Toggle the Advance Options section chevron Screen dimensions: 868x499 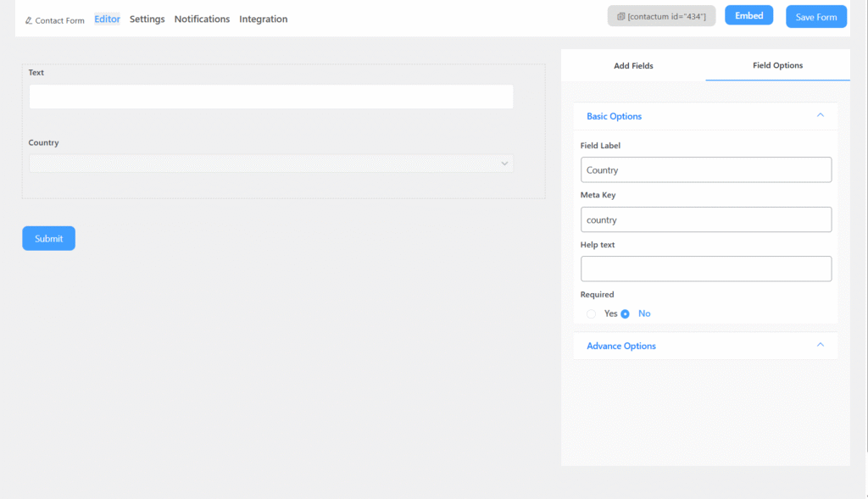tap(820, 345)
